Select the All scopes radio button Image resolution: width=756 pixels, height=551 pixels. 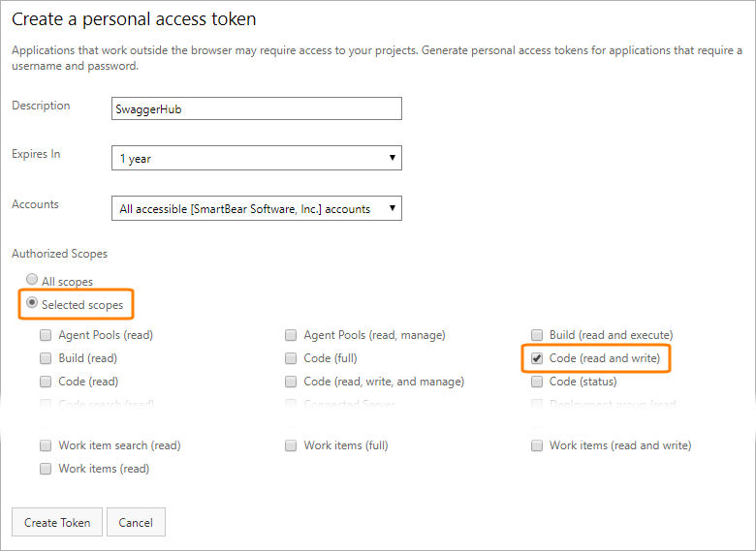(x=32, y=281)
